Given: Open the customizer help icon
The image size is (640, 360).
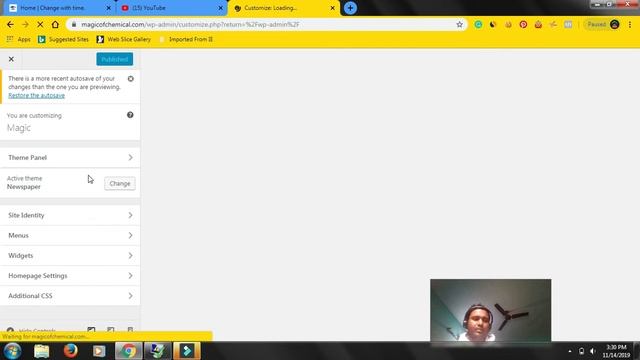Looking at the screenshot, I should point(130,115).
